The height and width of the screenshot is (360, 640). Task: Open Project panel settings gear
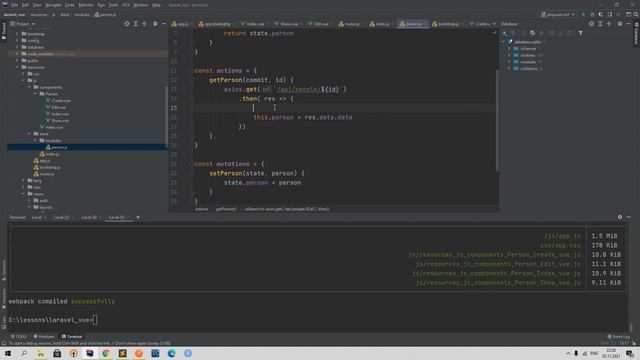(155, 24)
